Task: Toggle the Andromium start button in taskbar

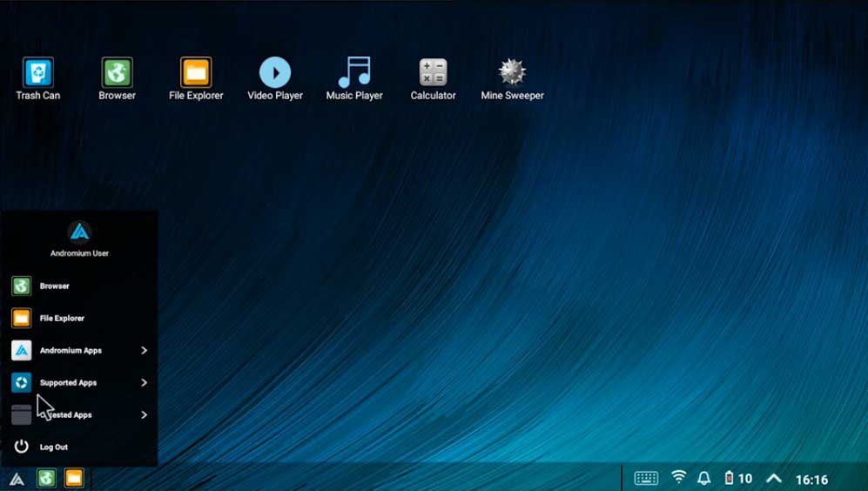Action: [x=17, y=479]
